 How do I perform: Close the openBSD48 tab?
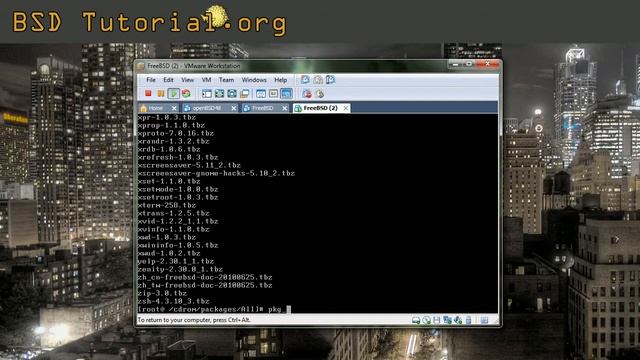pyautogui.click(x=234, y=108)
